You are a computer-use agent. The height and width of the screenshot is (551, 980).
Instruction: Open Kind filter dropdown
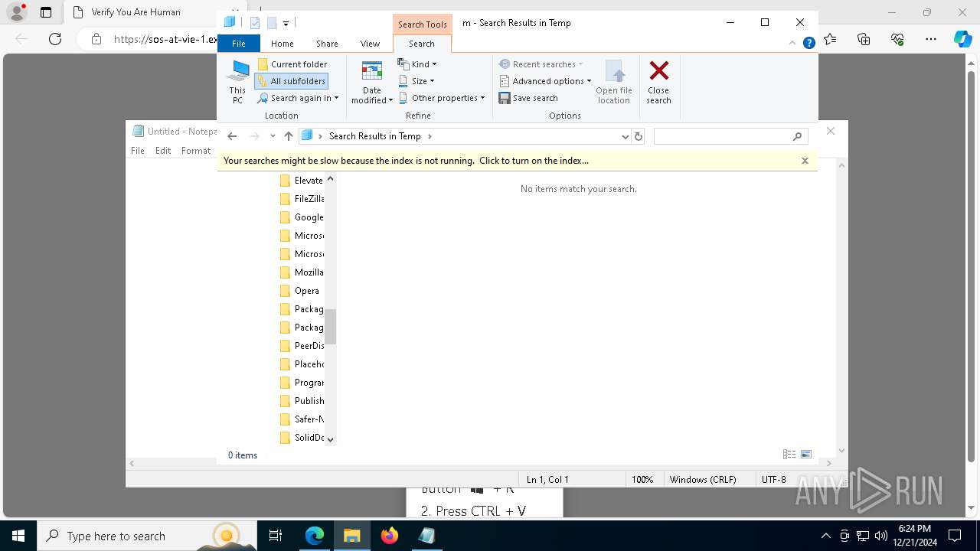pos(417,64)
